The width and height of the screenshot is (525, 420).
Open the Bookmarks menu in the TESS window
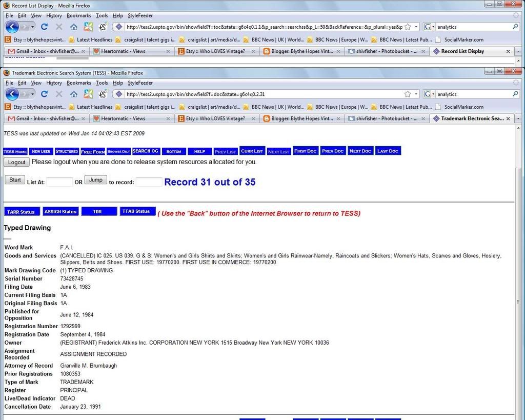pos(78,83)
